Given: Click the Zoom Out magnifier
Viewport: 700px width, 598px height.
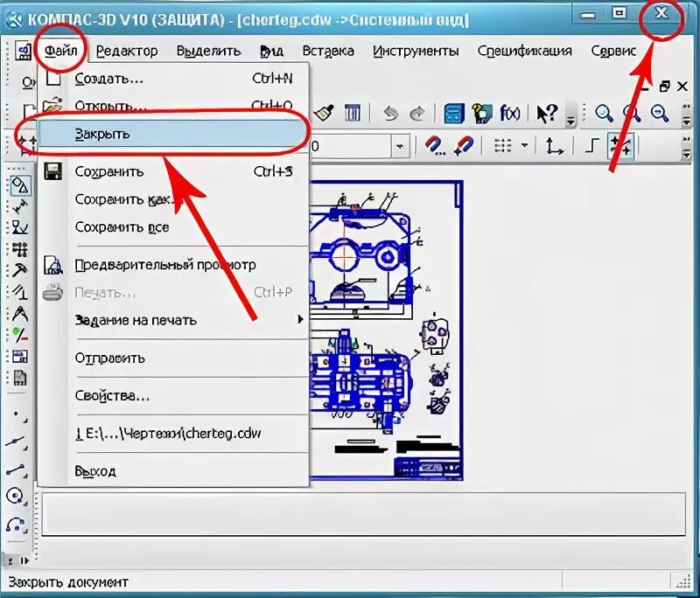Looking at the screenshot, I should point(660,114).
